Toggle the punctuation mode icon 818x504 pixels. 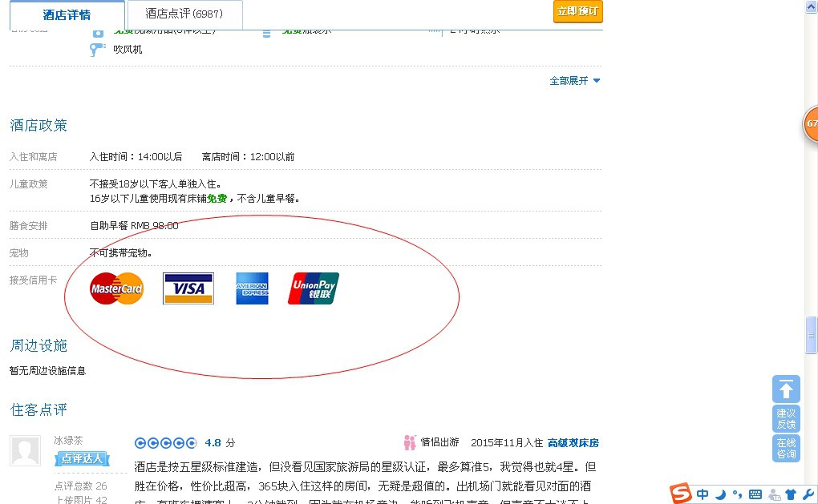point(737,494)
